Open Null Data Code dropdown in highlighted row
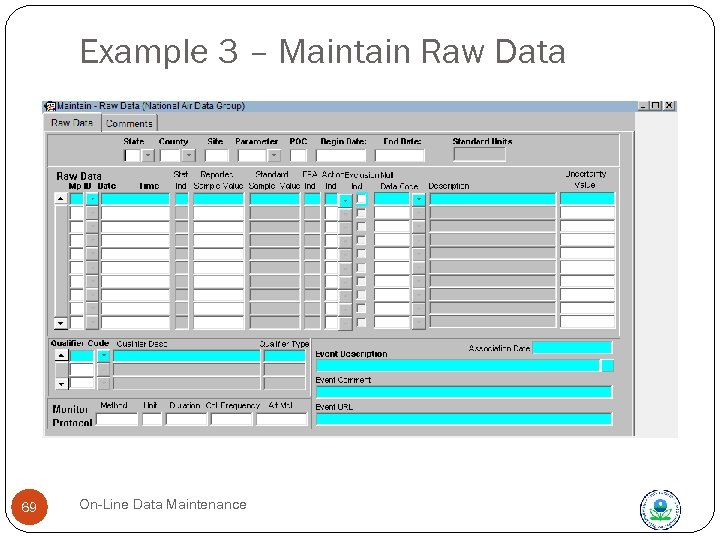 coord(419,199)
